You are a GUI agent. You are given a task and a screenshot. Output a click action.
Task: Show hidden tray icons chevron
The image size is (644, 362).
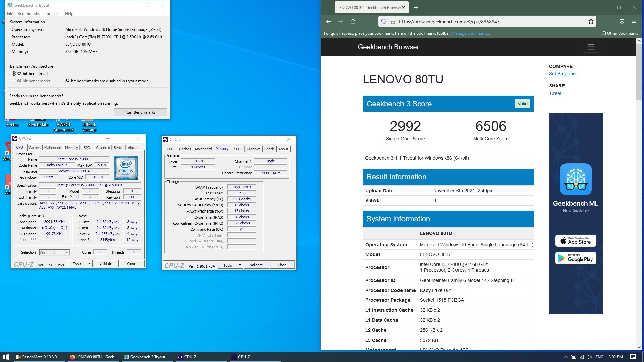(x=565, y=357)
